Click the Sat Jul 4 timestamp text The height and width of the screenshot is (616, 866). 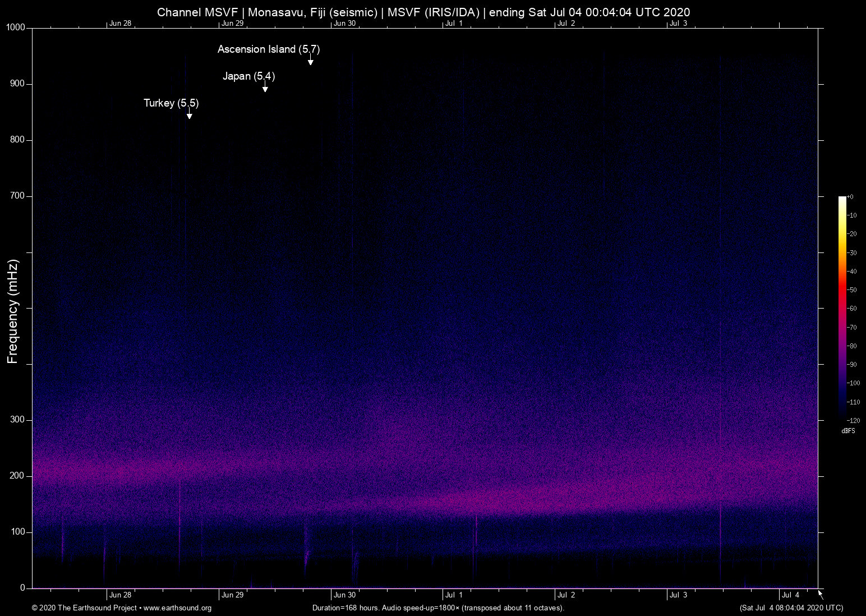click(791, 608)
